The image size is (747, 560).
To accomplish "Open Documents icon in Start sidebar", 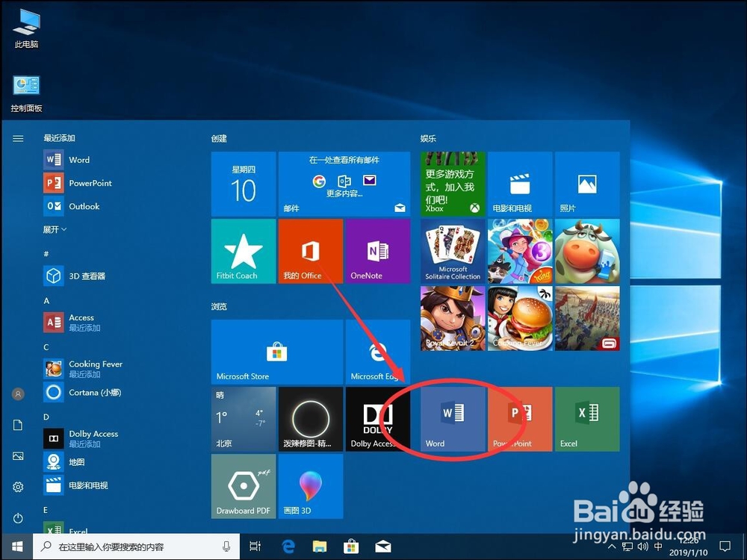I will tap(18, 425).
